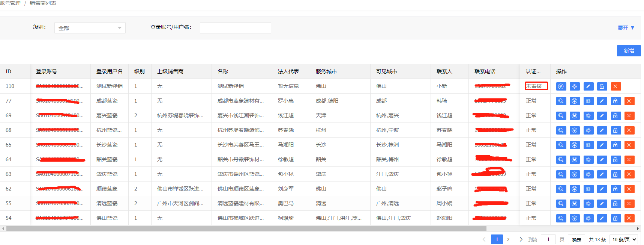Open the 10 条/页 page size selector
Viewport: 644px width, 245px height.
click(x=624, y=239)
